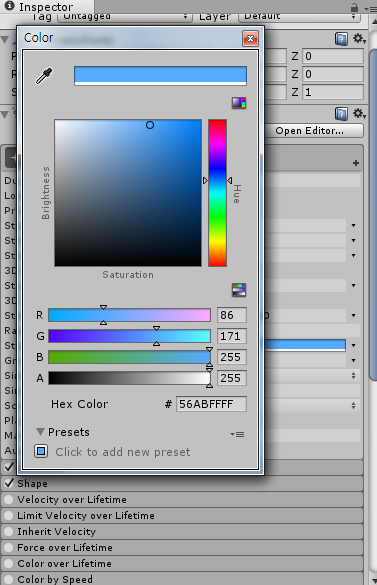Screen dimensions: 377x585
Task: Click the G value field showing 171
Action: click(x=231, y=336)
